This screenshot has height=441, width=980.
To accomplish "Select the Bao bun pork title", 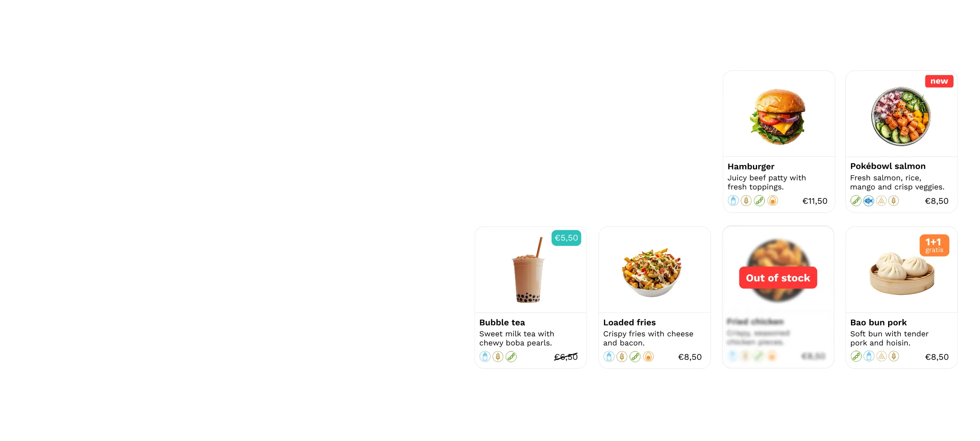I will coord(878,323).
